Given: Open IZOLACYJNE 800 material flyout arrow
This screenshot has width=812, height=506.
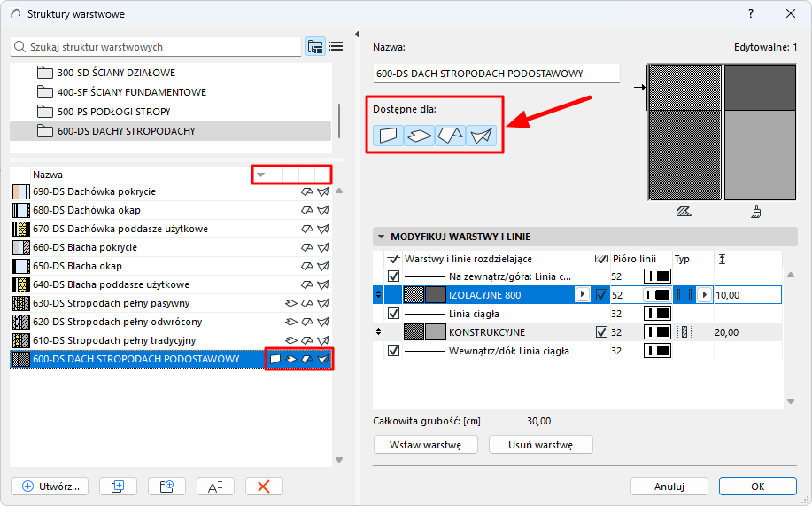Looking at the screenshot, I should [583, 294].
